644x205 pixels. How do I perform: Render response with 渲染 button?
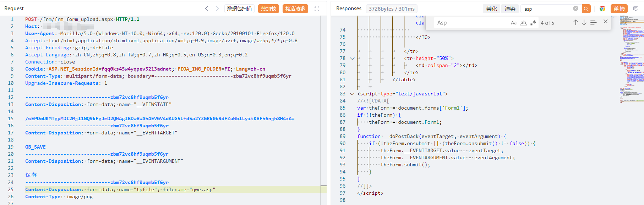coord(510,9)
